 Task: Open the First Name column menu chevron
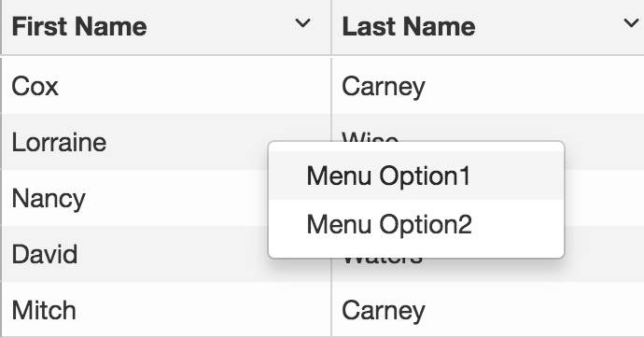[x=302, y=23]
